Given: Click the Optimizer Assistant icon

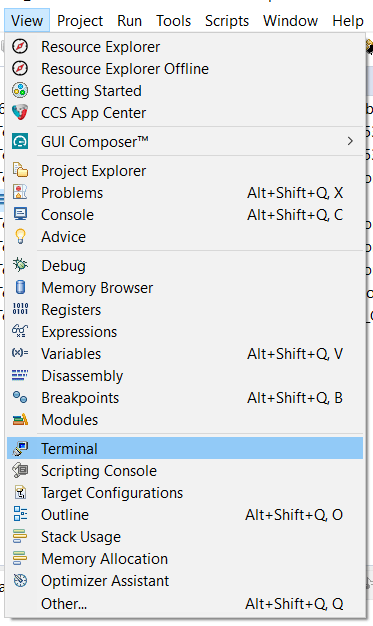Looking at the screenshot, I should tap(20, 580).
